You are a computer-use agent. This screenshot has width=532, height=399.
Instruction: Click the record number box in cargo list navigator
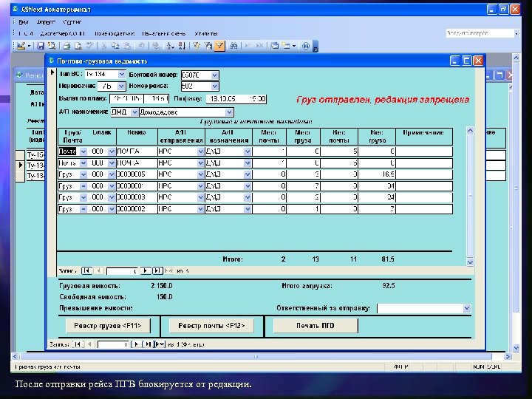tap(122, 271)
